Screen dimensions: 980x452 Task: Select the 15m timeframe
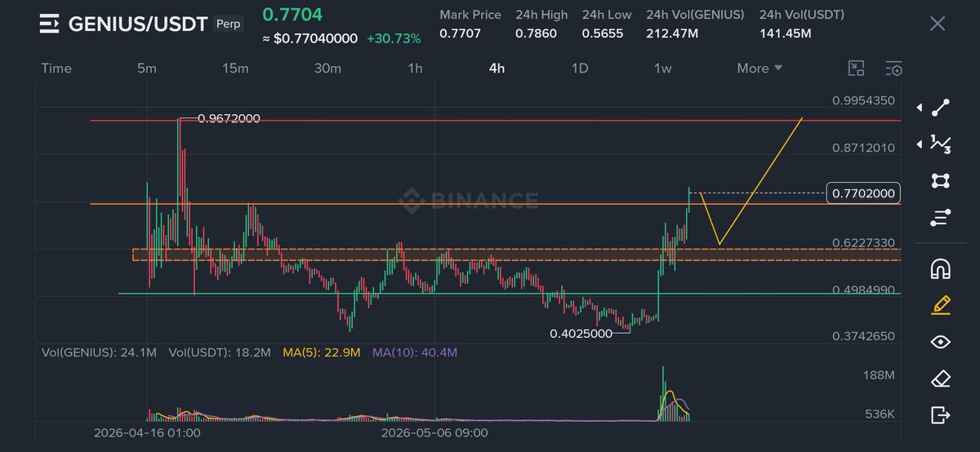[x=235, y=69]
